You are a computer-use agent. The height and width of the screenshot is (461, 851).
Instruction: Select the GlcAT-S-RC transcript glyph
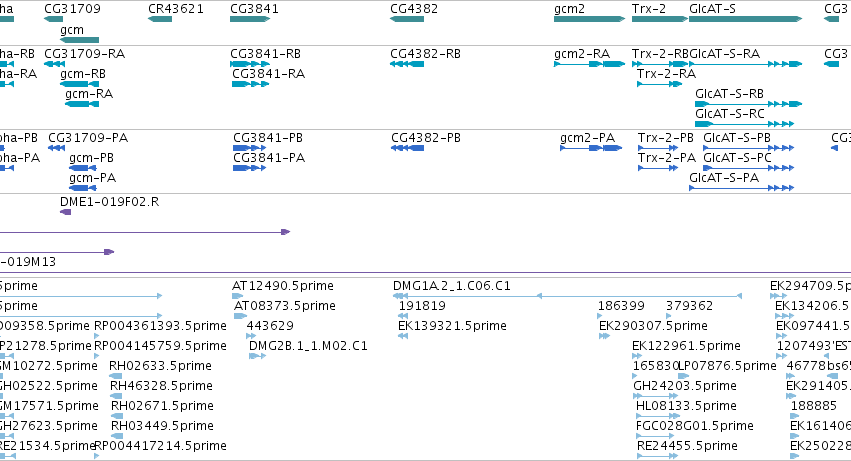pyautogui.click(x=745, y=124)
